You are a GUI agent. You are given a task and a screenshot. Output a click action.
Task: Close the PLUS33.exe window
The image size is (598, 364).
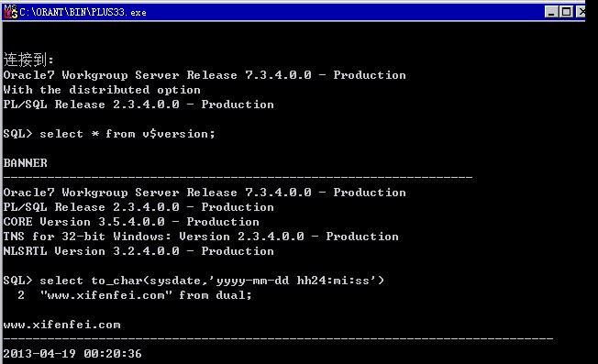(x=581, y=12)
